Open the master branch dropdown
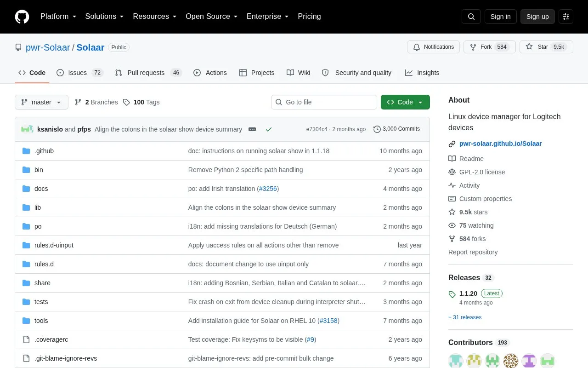The height and width of the screenshot is (368, 588). coord(41,102)
